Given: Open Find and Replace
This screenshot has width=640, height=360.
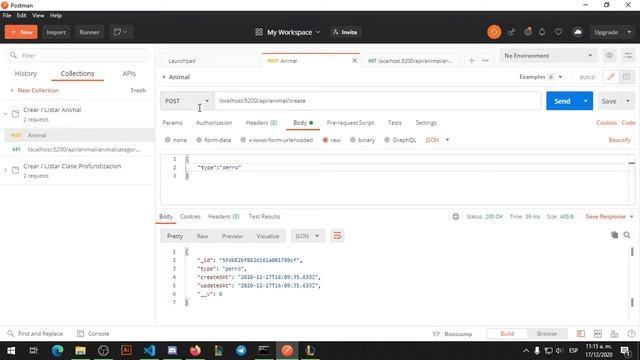Looking at the screenshot, I should coord(35,333).
